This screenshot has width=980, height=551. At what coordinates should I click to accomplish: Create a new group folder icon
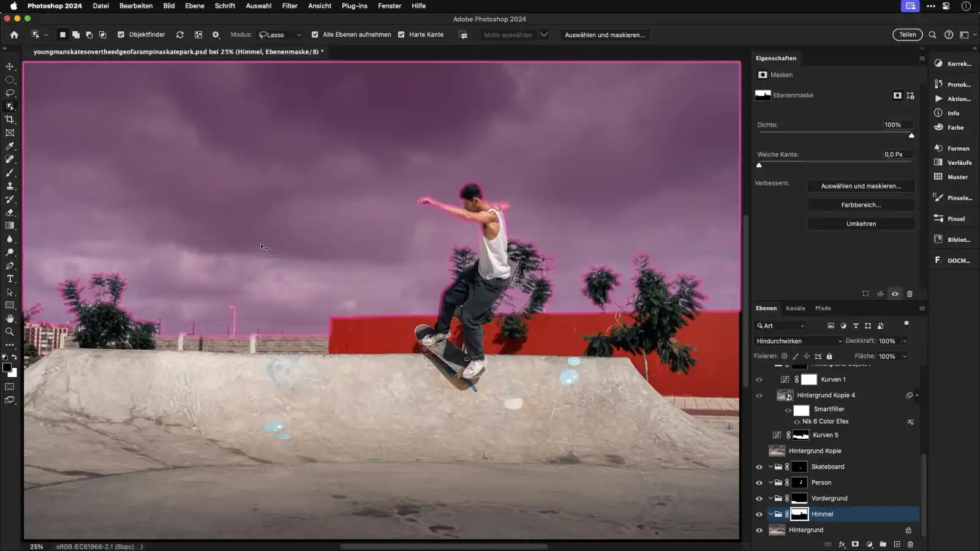click(x=883, y=544)
